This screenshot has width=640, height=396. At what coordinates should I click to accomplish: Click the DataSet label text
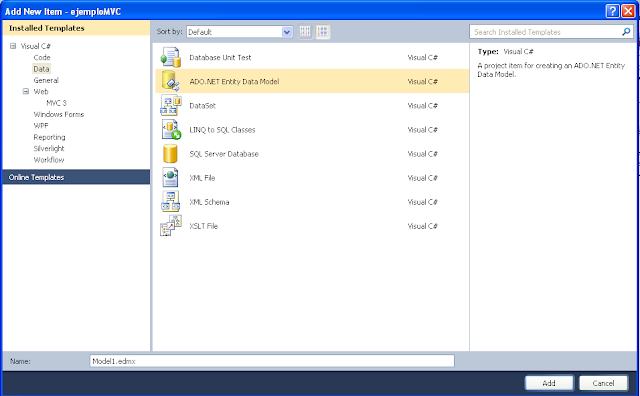click(202, 106)
